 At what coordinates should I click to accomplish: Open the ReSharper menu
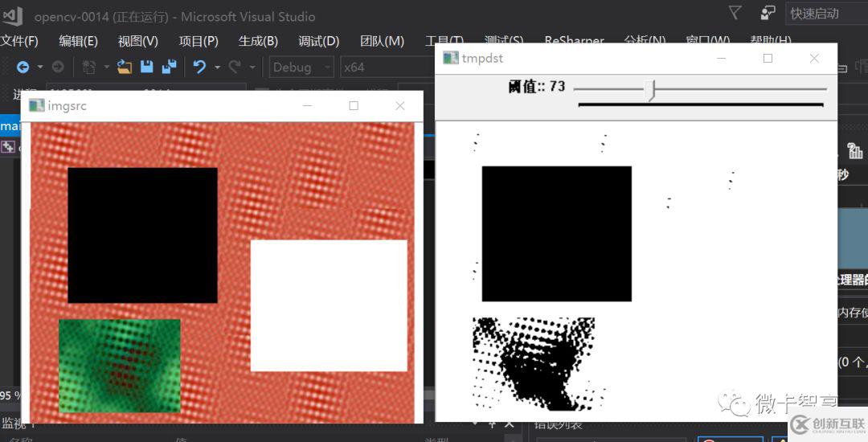pyautogui.click(x=574, y=40)
